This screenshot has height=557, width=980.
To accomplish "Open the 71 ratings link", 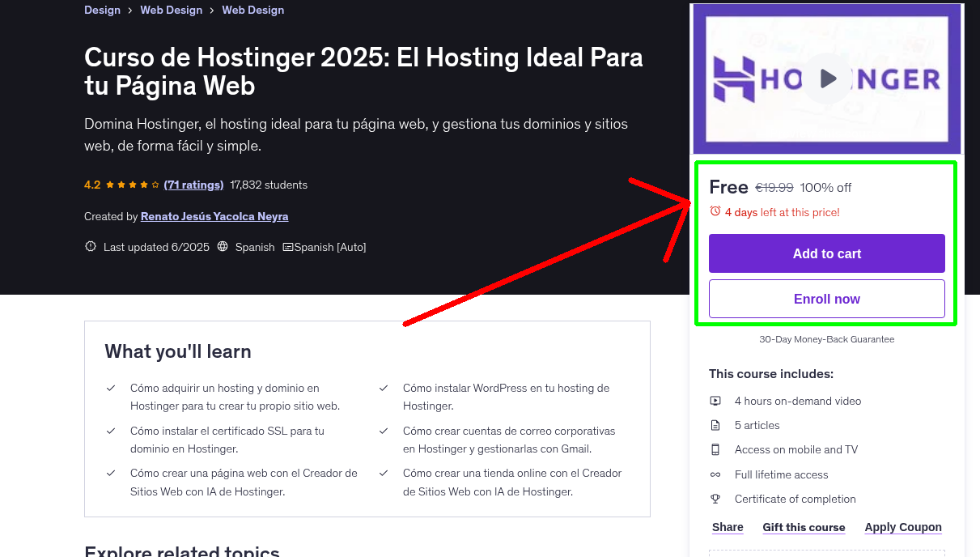I will click(193, 185).
